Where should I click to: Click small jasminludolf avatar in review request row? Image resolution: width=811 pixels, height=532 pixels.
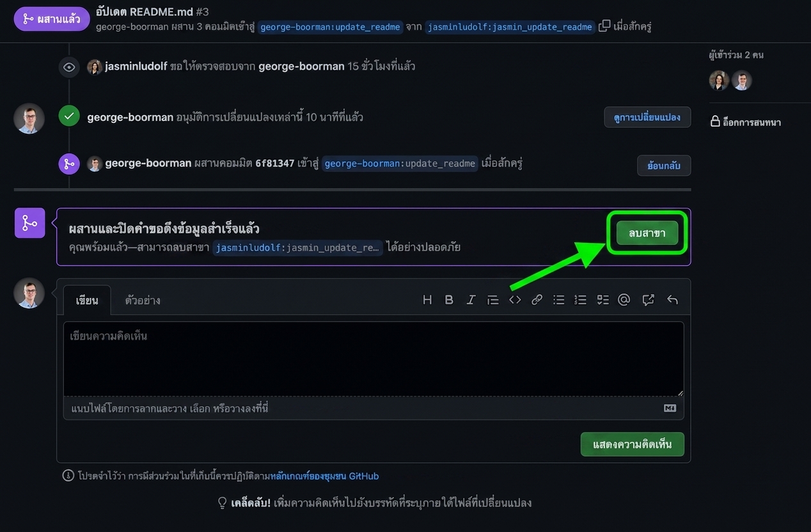pyautogui.click(x=95, y=66)
